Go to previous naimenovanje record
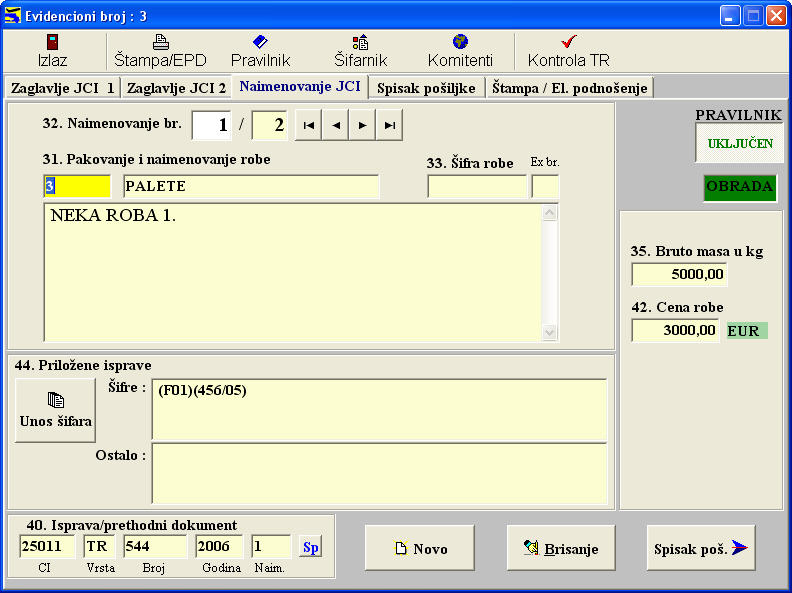This screenshot has width=792, height=593. click(336, 125)
